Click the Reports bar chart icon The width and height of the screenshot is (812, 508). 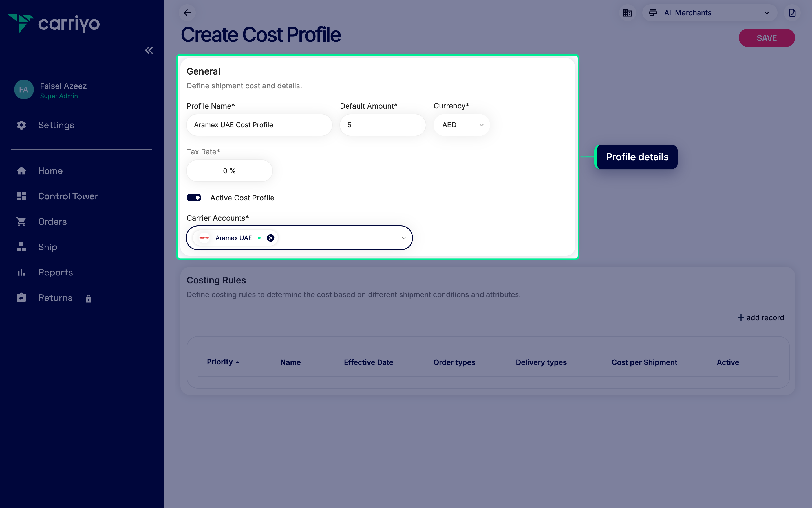click(x=21, y=272)
